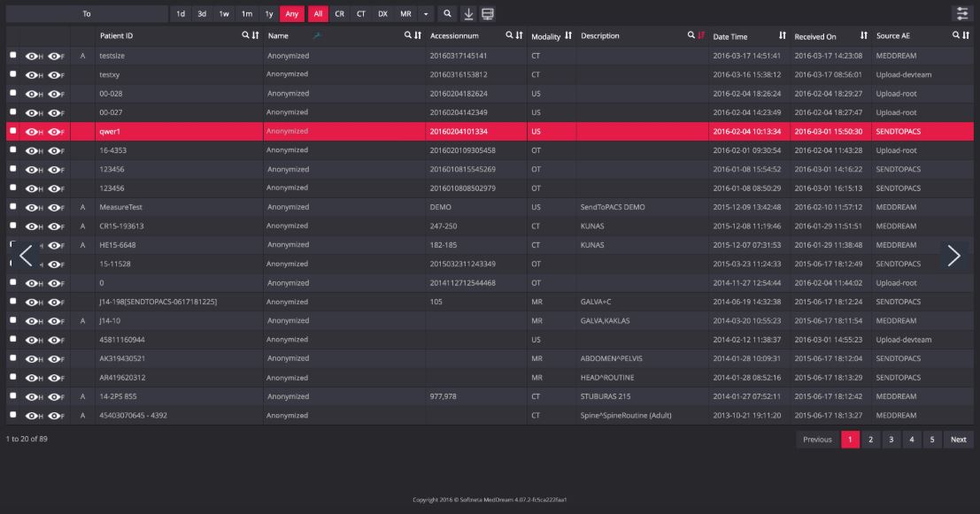980x514 pixels.
Task: Select the 1w date range filter
Action: 224,13
